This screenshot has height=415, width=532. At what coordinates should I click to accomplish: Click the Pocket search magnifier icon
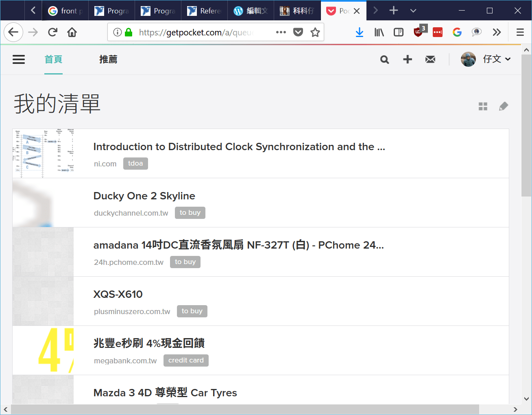tap(384, 60)
